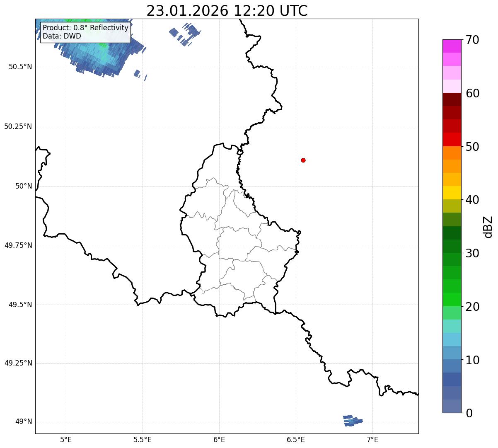Click the red radar station marker dot
This screenshot has height=448, width=498.
coord(303,160)
